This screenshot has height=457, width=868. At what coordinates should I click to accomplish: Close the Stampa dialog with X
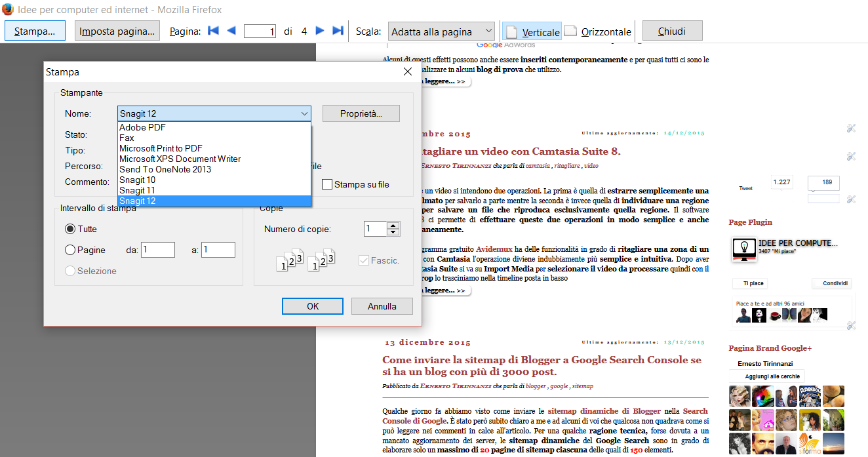pyautogui.click(x=407, y=71)
